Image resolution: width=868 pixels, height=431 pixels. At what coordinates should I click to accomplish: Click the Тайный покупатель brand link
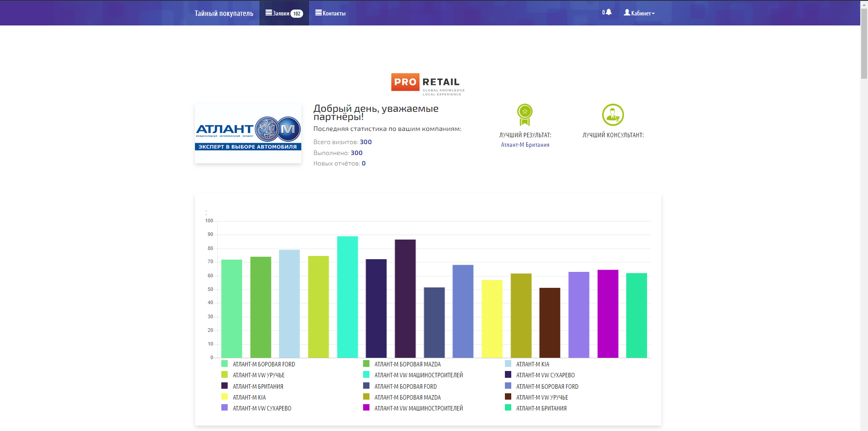[224, 14]
